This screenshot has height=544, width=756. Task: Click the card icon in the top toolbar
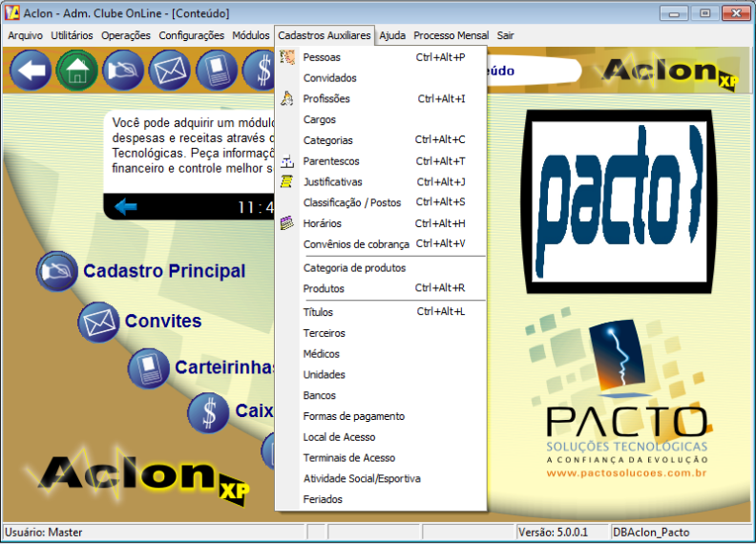[216, 71]
